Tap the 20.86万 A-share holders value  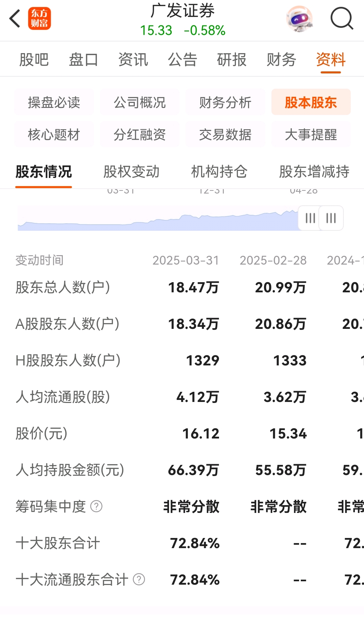coord(281,324)
